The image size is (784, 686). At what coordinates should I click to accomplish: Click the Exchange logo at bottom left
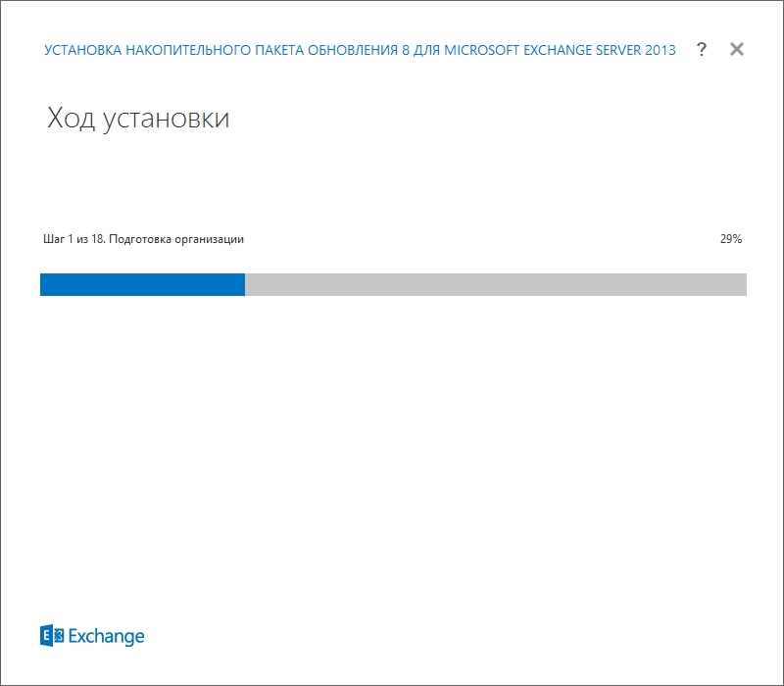(92, 635)
